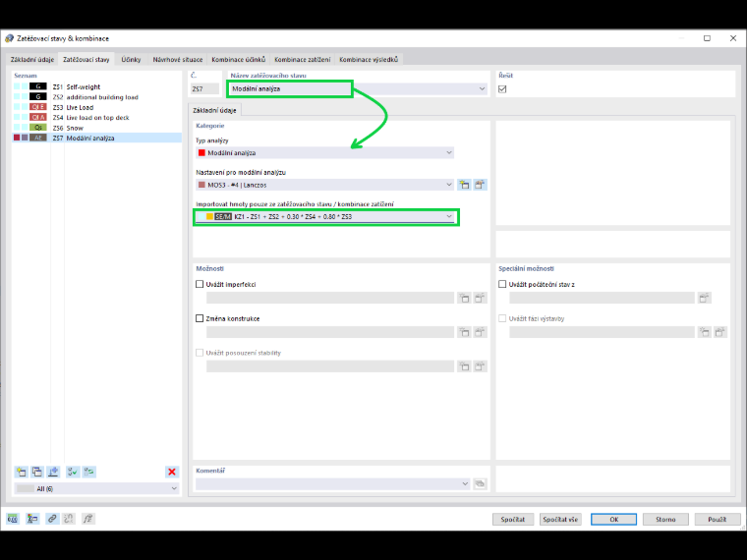747x560 pixels.
Task: Select ZS4 Live load on top deck
Action: pyautogui.click(x=96, y=118)
